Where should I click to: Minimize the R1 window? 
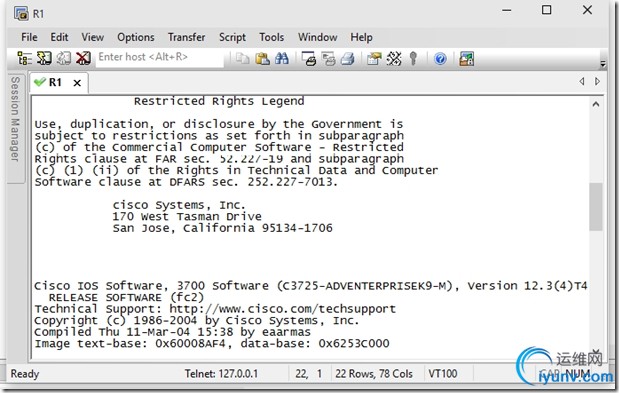[506, 10]
